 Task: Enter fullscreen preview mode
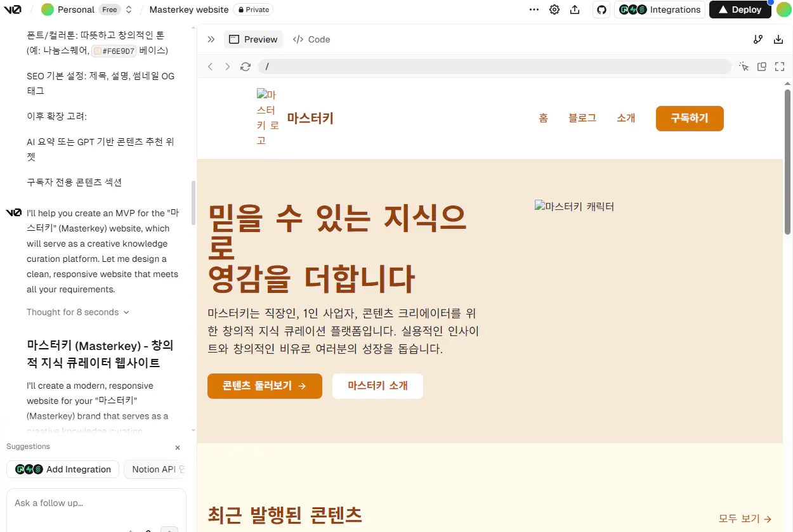(780, 67)
